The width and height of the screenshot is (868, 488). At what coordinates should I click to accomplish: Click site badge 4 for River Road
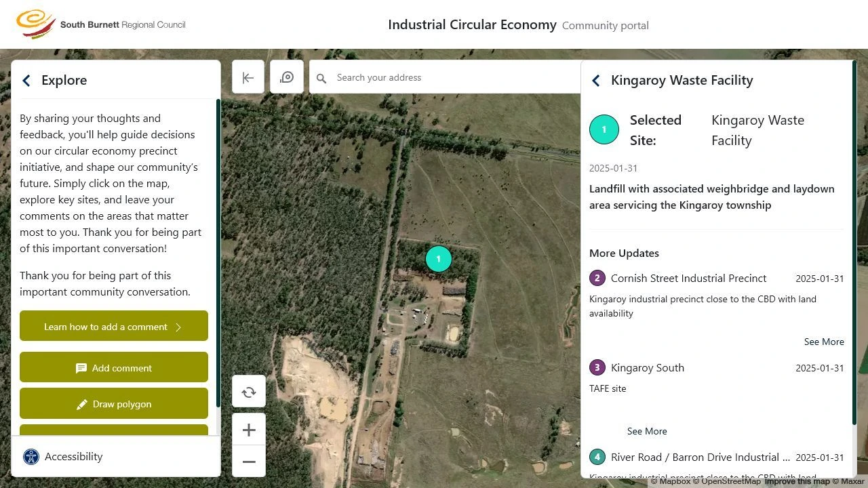(597, 457)
